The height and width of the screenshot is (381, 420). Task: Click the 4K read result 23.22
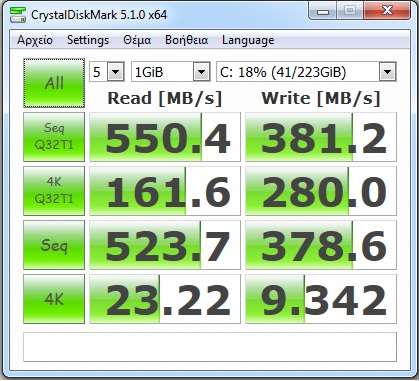165,299
